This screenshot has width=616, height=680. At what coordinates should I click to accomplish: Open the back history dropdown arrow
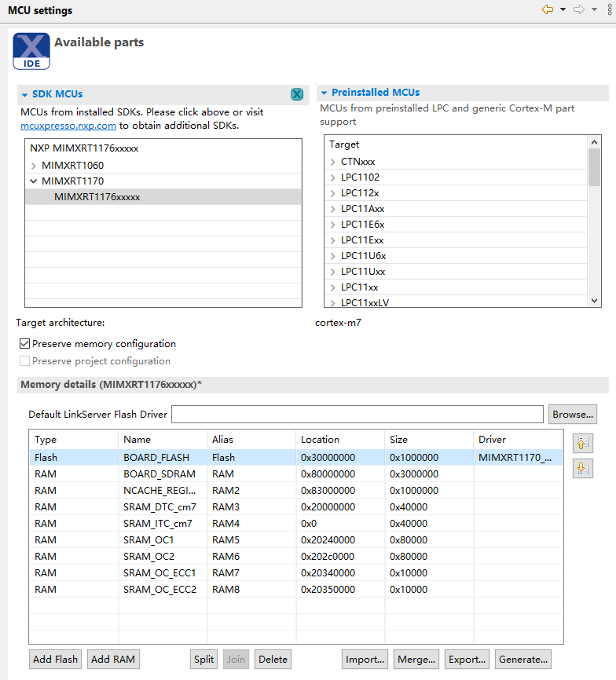pos(563,9)
